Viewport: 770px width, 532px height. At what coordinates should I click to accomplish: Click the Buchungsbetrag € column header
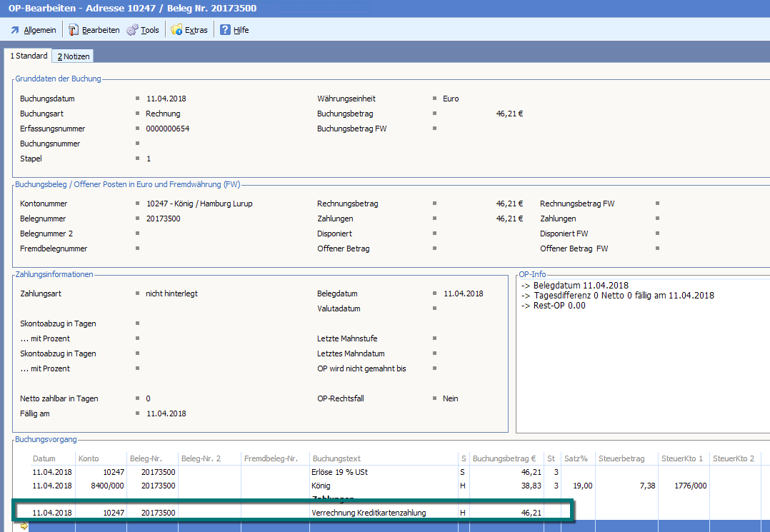pyautogui.click(x=506, y=458)
